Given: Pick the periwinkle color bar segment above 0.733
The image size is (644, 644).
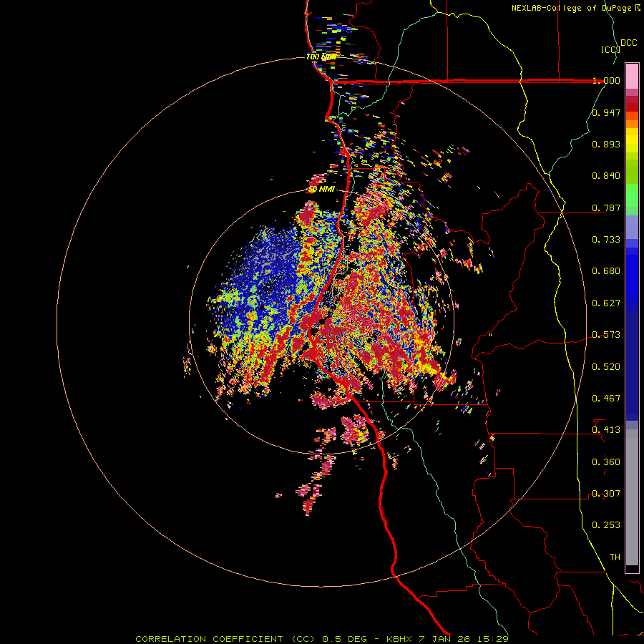Looking at the screenshot, I should (632, 227).
